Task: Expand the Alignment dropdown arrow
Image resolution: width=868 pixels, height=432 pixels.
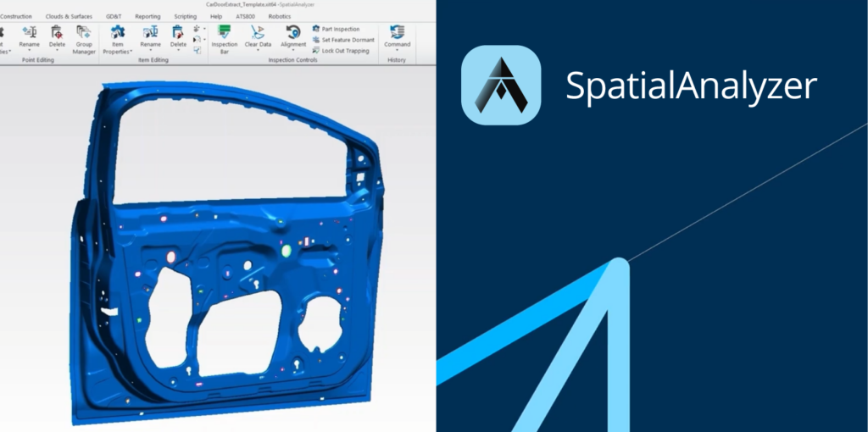Action: tap(293, 51)
